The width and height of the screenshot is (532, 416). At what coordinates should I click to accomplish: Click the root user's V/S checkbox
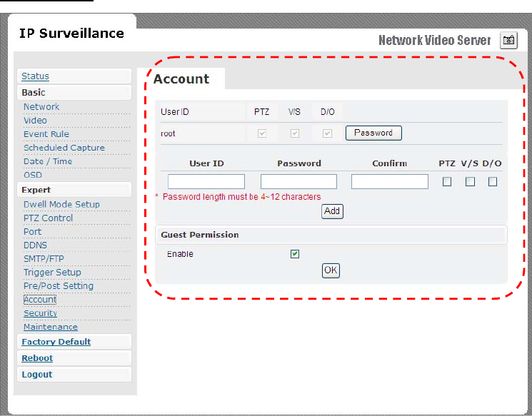(294, 133)
